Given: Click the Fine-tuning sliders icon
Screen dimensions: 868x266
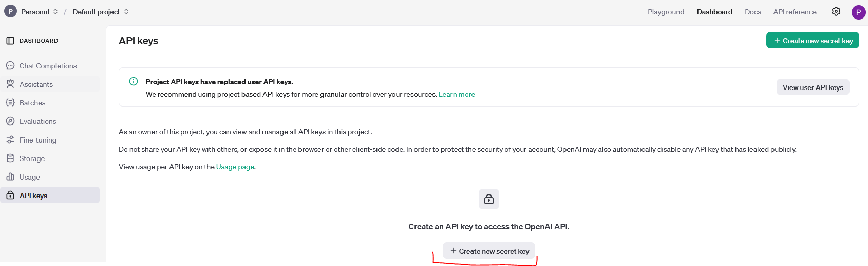Looking at the screenshot, I should click(x=10, y=140).
